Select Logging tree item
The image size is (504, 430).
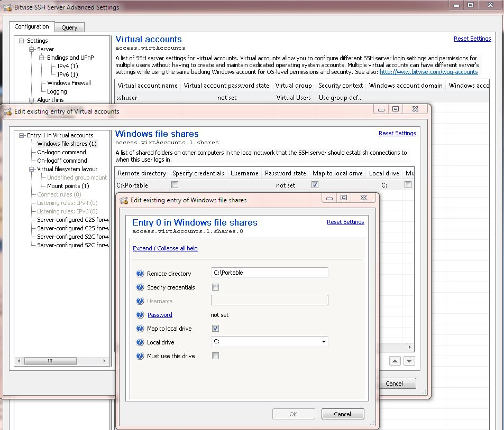[x=57, y=91]
